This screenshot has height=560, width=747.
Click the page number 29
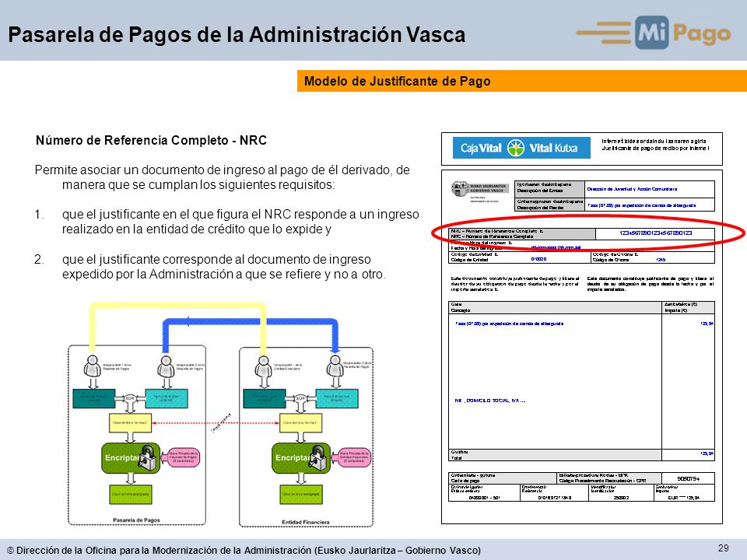point(723,548)
